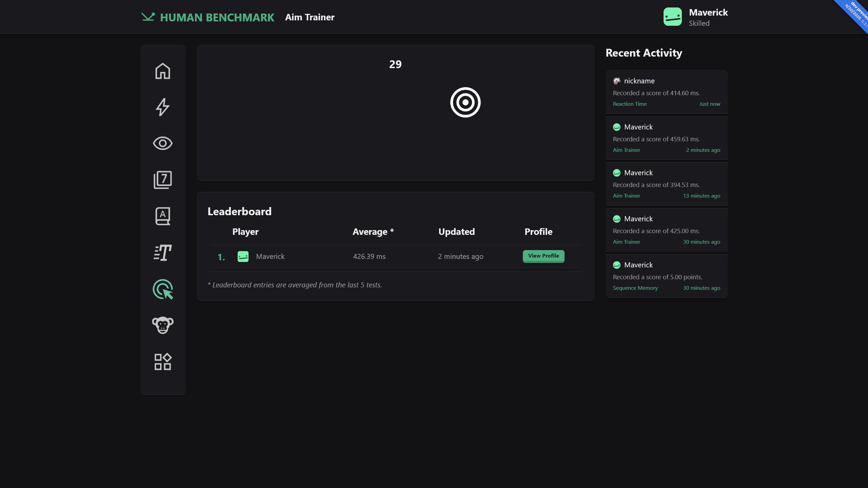The height and width of the screenshot is (488, 868).
Task: Open the Typing test icon
Action: click(163, 253)
